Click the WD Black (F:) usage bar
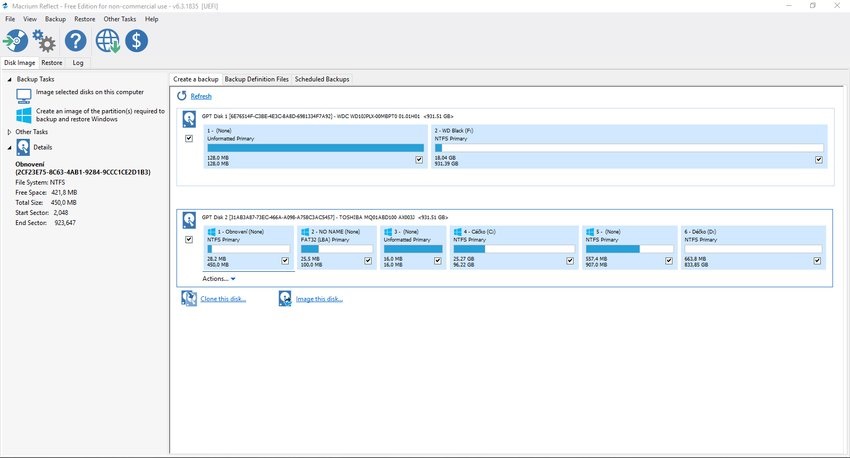 click(x=629, y=148)
